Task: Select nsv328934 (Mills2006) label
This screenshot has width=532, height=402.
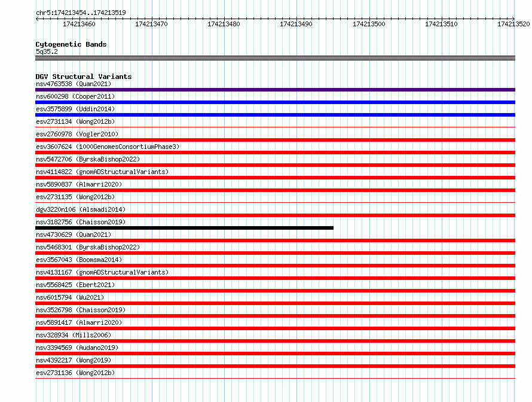Action: tap(74, 335)
